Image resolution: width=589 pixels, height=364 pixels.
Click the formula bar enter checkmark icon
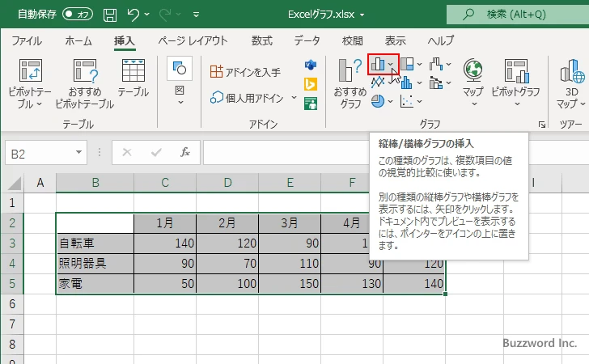tap(156, 152)
